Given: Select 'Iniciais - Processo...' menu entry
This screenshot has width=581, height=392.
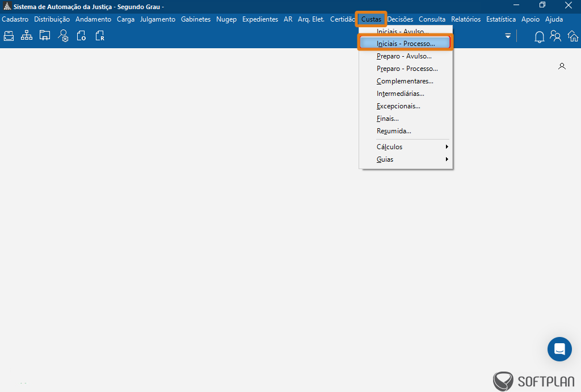Looking at the screenshot, I should [405, 43].
